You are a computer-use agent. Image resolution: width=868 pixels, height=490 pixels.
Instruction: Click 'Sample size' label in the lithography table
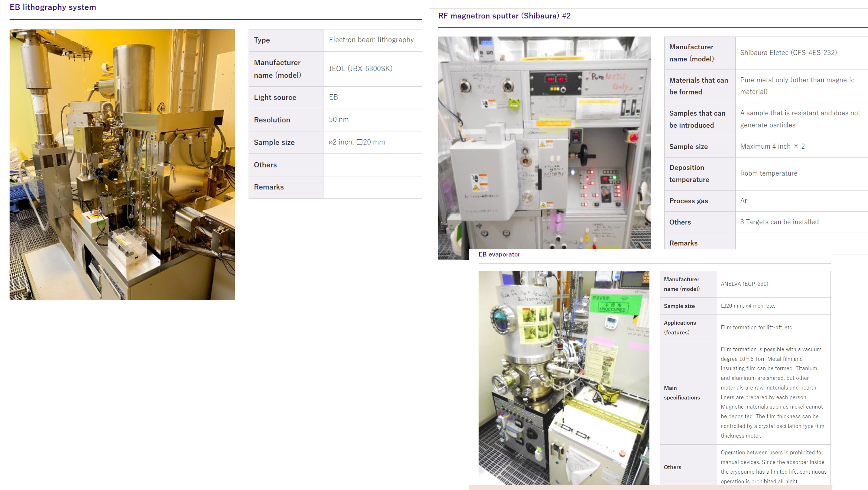pos(274,142)
